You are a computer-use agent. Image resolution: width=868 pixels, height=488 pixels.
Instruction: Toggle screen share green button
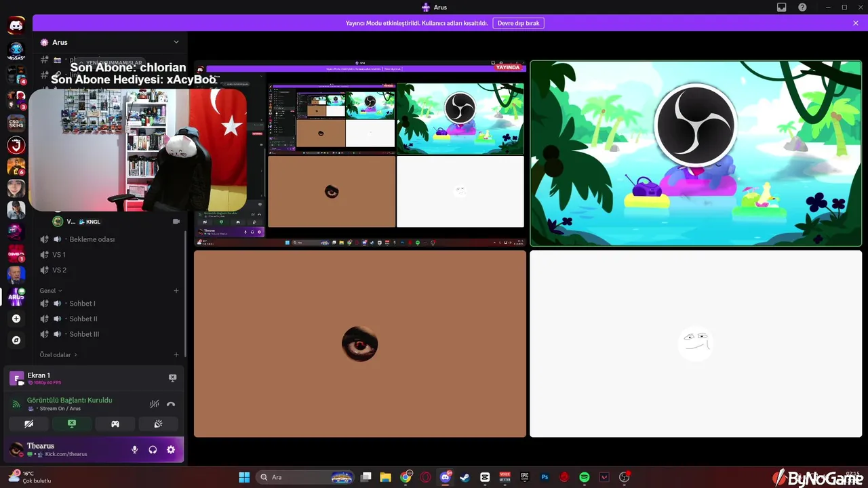pos(72,424)
